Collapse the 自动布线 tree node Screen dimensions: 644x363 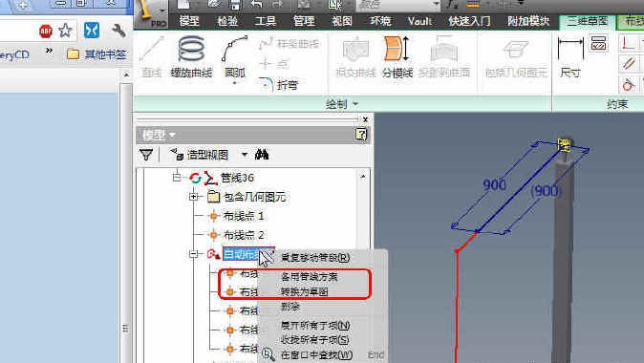pyautogui.click(x=193, y=254)
